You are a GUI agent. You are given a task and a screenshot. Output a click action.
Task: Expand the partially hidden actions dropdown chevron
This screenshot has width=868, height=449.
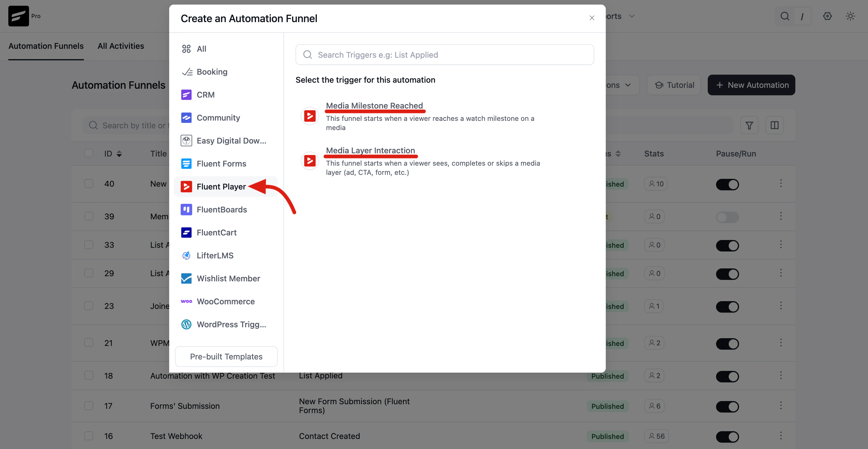628,85
